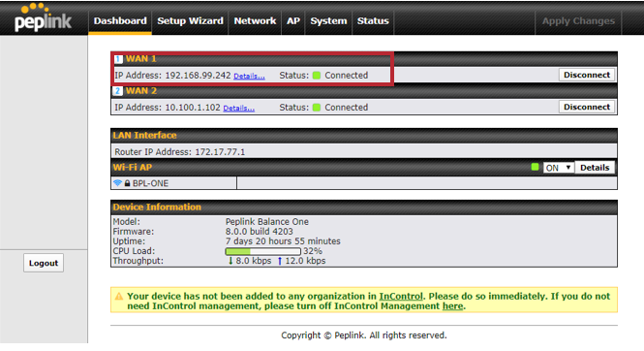Click the 8.0 kbps download value
Viewport: 644px width, 351px height.
pos(254,261)
